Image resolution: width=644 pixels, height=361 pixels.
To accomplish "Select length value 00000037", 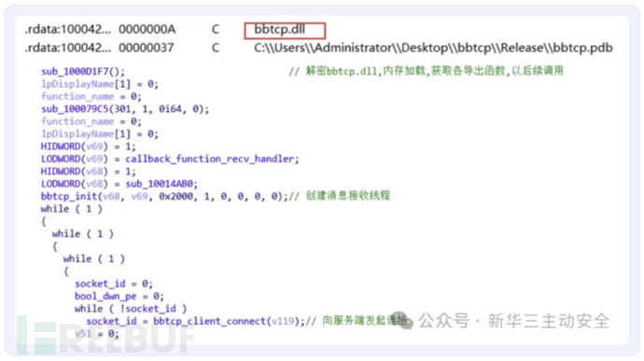I will pyautogui.click(x=147, y=49).
